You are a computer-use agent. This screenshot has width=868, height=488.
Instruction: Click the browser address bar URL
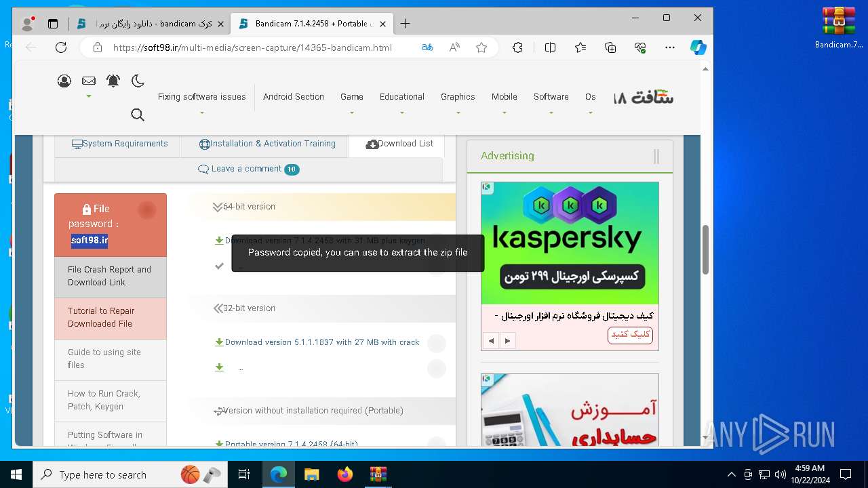(252, 47)
